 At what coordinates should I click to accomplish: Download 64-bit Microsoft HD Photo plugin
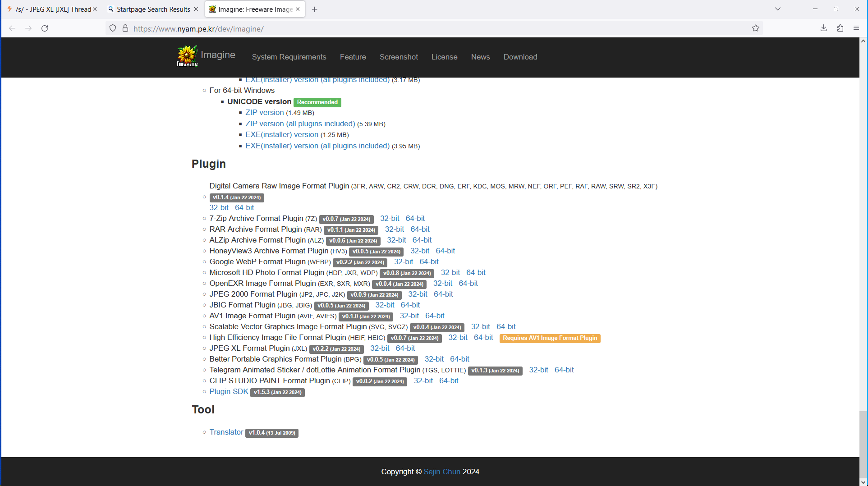click(476, 272)
